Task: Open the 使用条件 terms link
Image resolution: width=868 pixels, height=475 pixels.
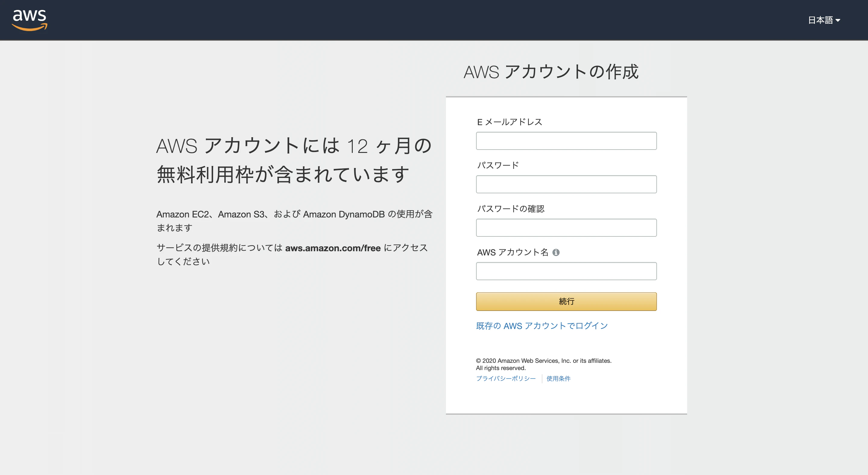Action: point(558,378)
